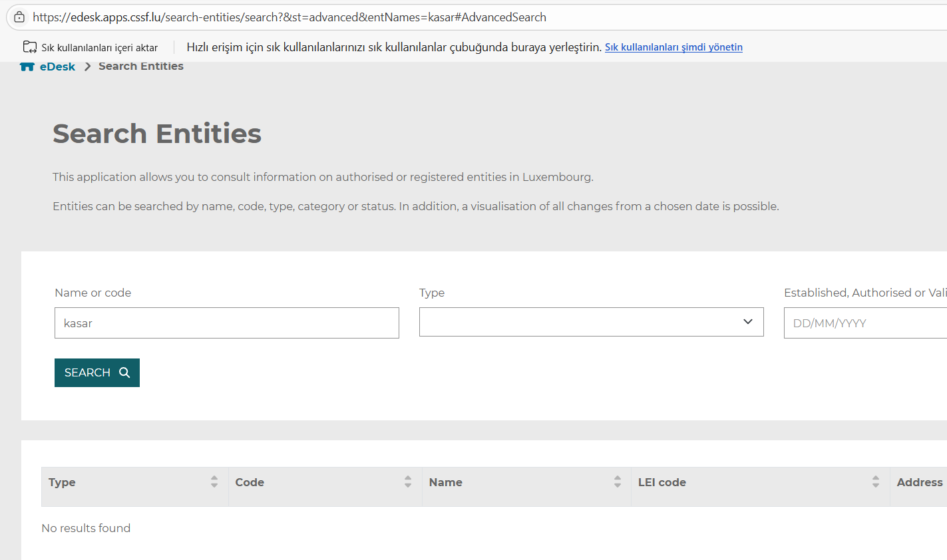Click the magnifier icon on the SEARCH button
947x560 pixels.
pos(124,372)
